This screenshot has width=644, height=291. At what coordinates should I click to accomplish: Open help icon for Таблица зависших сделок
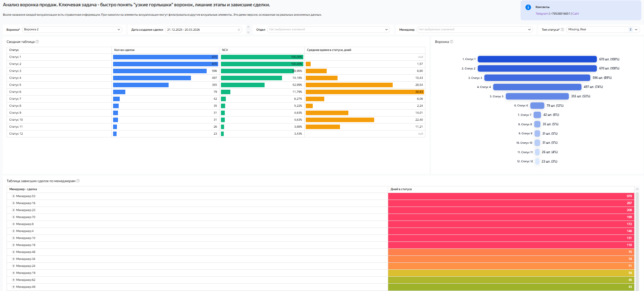tap(78, 181)
